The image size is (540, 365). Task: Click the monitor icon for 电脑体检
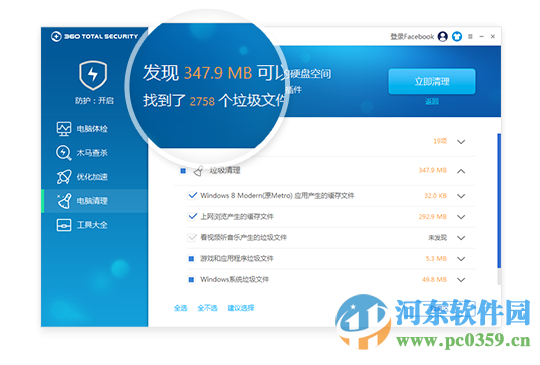(64, 128)
